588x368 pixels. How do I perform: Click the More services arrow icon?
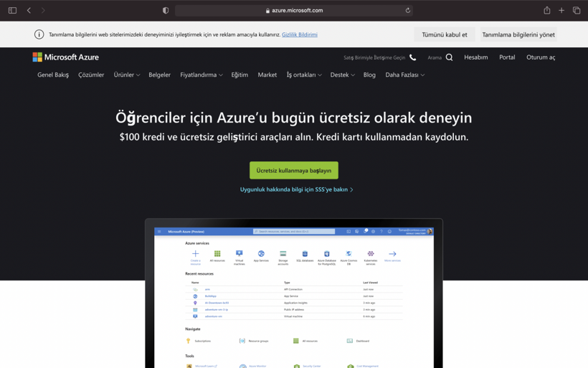coord(392,254)
